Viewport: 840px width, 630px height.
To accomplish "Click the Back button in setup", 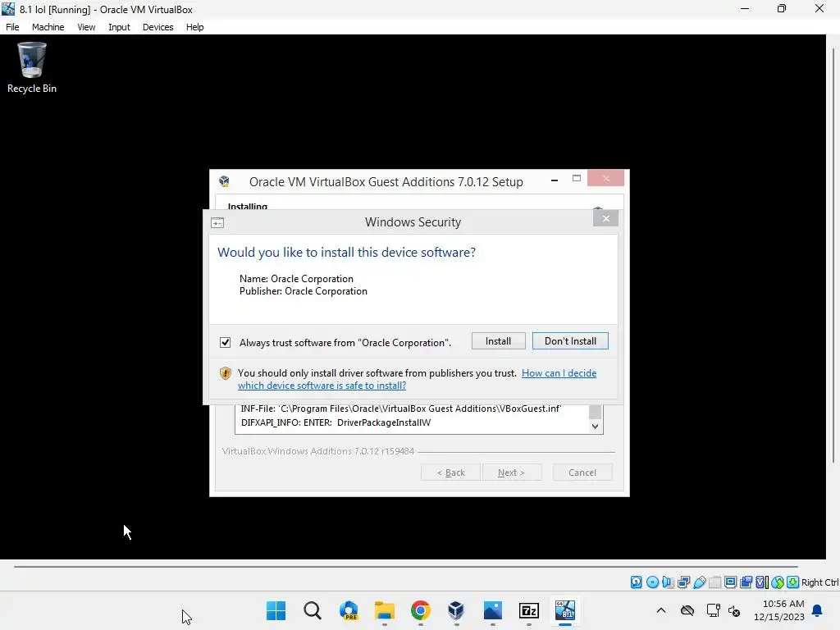I will pyautogui.click(x=450, y=472).
